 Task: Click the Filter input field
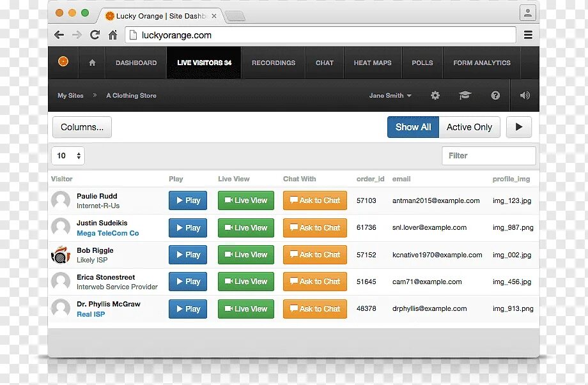489,155
